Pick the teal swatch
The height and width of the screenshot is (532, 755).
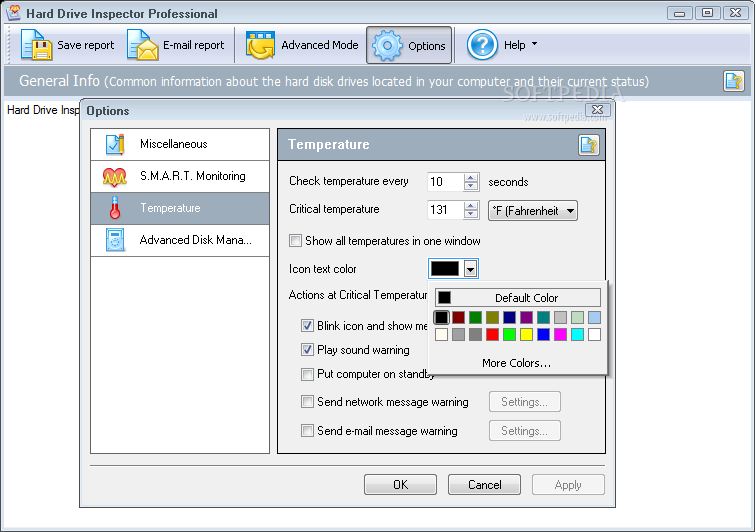543,317
